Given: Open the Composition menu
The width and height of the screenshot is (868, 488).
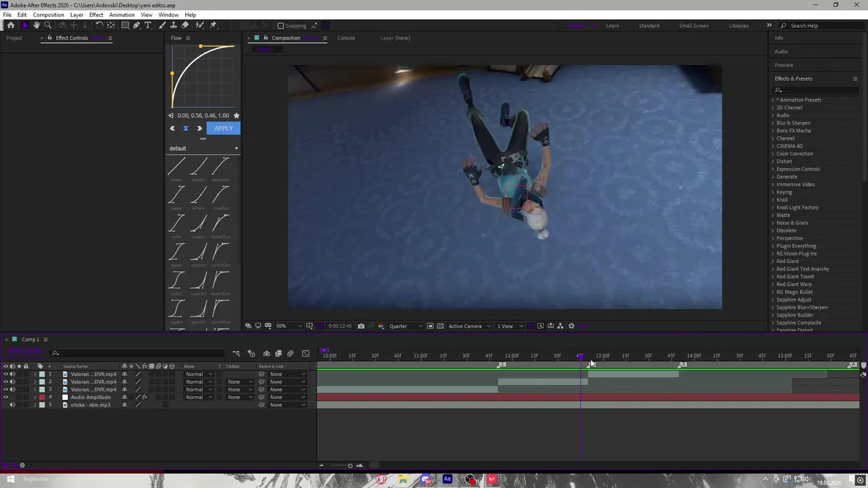Looking at the screenshot, I should tap(49, 15).
